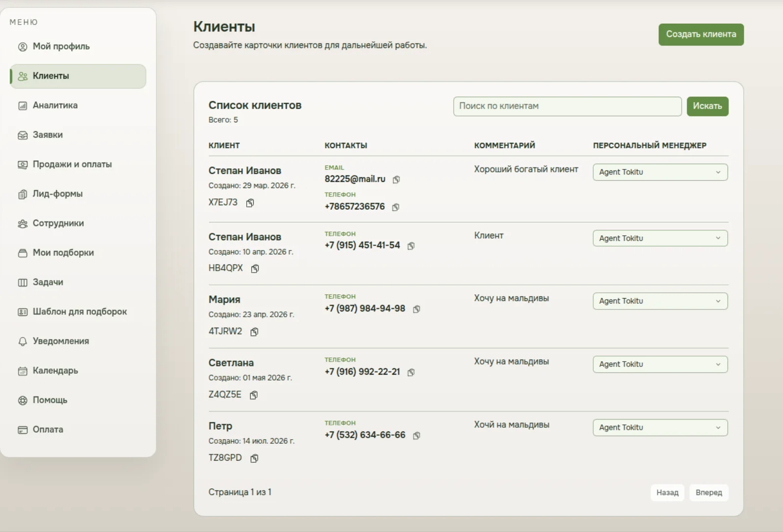This screenshot has height=532, width=783.
Task: Click date Создано: 14 июл. 2026 г.
Action: tap(251, 441)
